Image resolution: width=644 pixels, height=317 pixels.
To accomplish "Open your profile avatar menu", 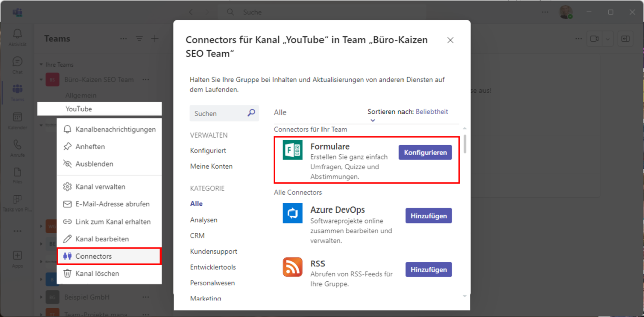I will pos(566,11).
